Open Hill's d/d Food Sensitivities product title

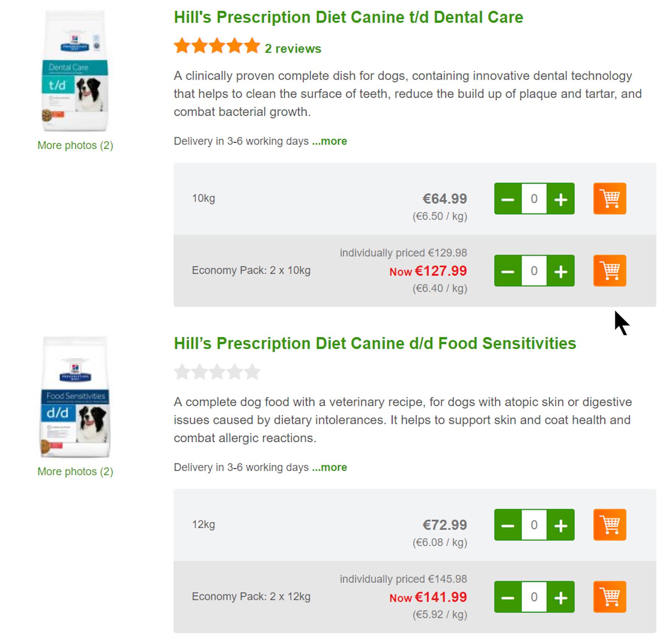375,343
